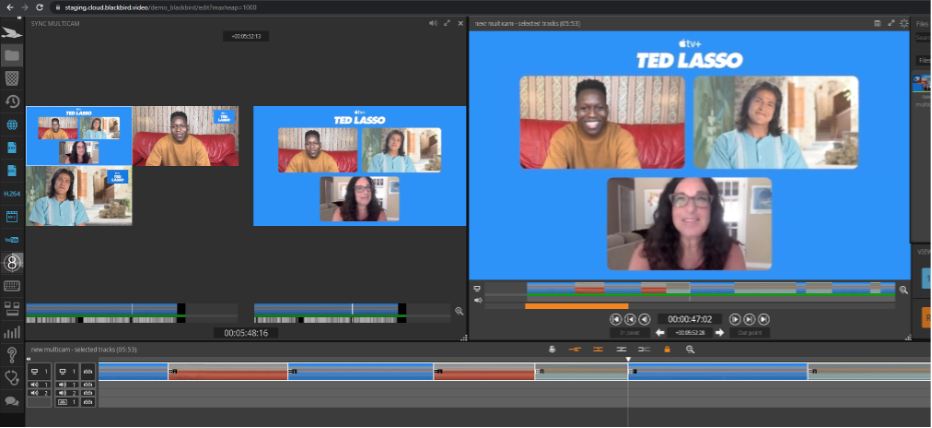932x428 pixels.
Task: Toggle record audio track 1 button
Action: coord(67,385)
